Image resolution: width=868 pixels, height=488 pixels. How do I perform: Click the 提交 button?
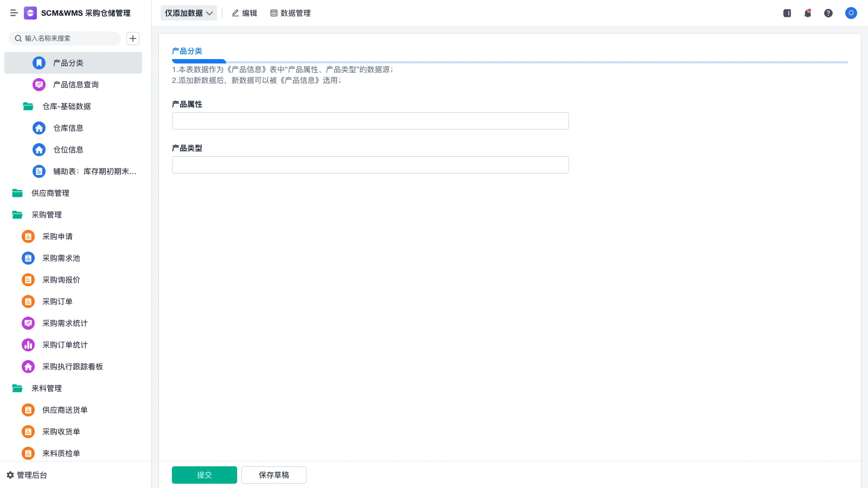[x=205, y=475]
